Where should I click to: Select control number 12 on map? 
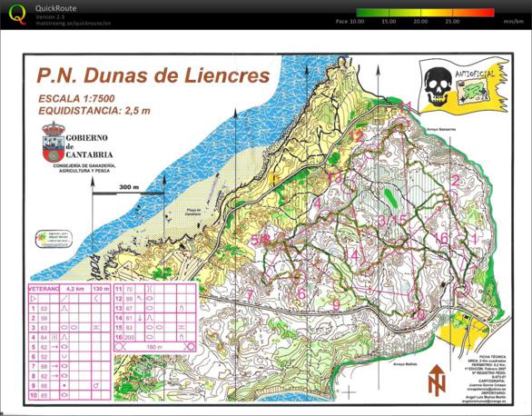(x=356, y=136)
